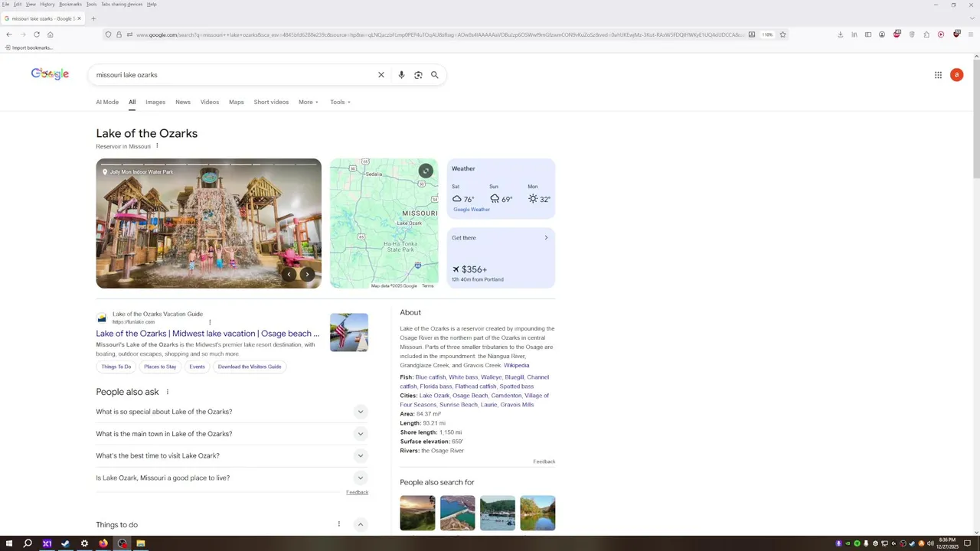Click Download the Visitors Guide chip

point(250,367)
